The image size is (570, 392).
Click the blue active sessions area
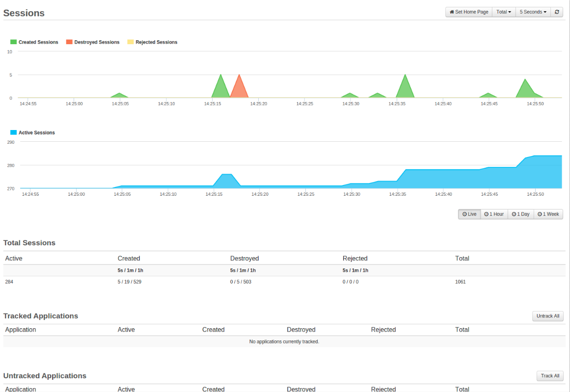[x=442, y=179]
